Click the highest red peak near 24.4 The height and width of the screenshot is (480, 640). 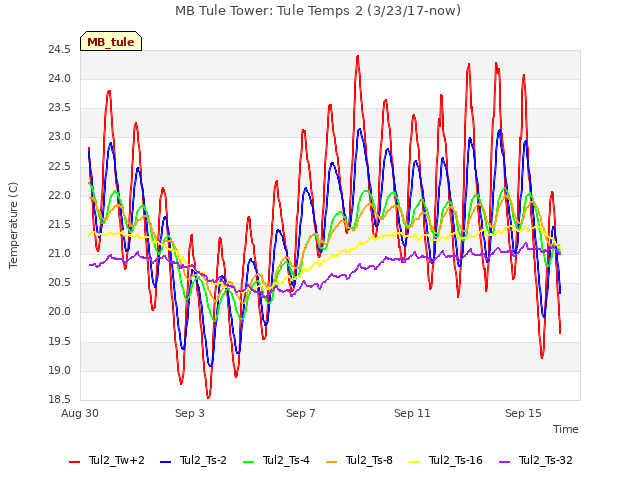point(358,57)
